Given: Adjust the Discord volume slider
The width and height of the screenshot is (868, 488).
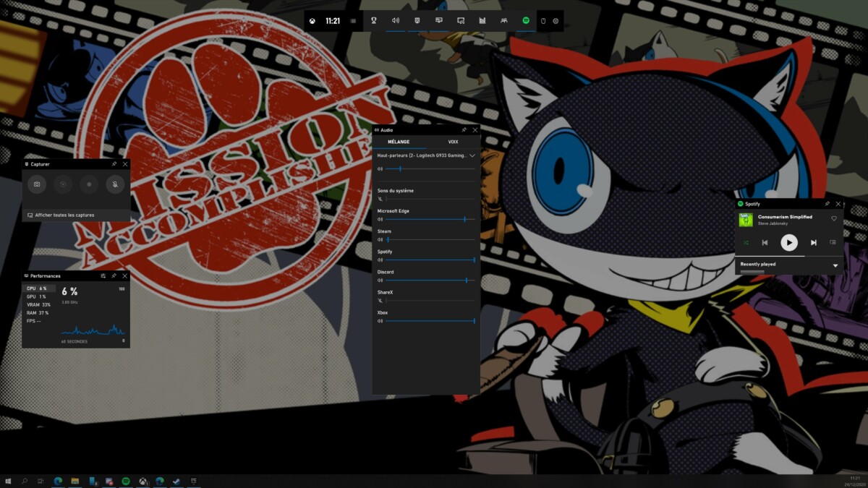Looking at the screenshot, I should pyautogui.click(x=430, y=280).
